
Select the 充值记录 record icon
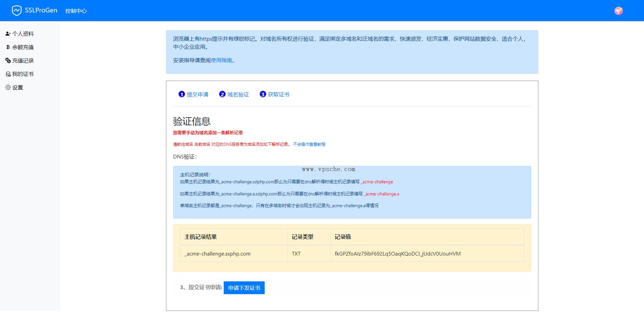pos(8,60)
